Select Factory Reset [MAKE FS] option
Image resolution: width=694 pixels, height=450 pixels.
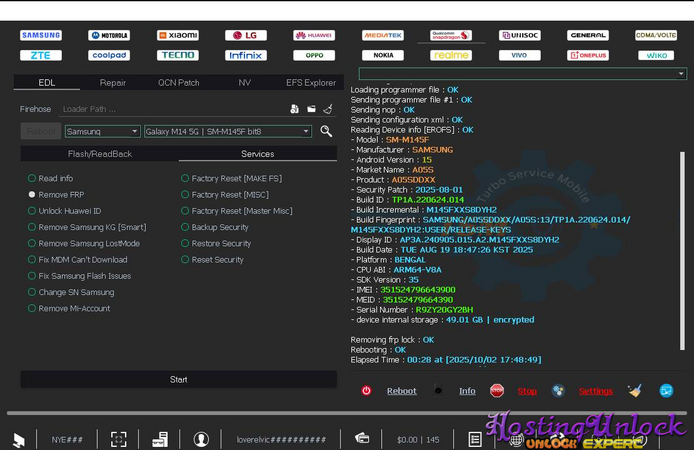[185, 178]
